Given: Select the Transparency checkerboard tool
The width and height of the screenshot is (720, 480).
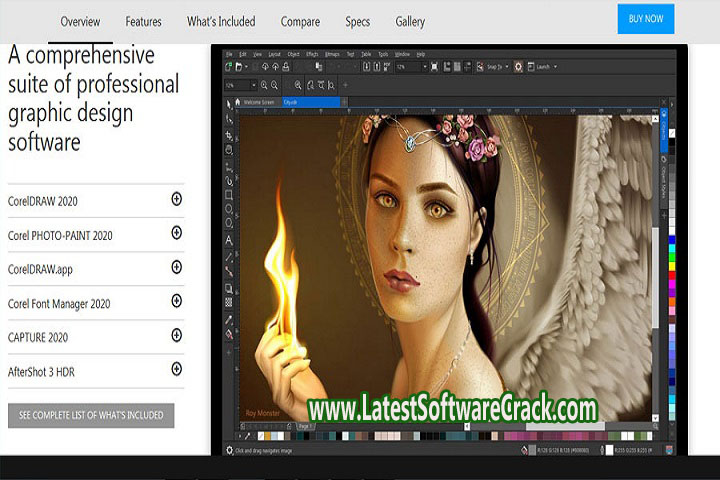Looking at the screenshot, I should click(x=229, y=303).
